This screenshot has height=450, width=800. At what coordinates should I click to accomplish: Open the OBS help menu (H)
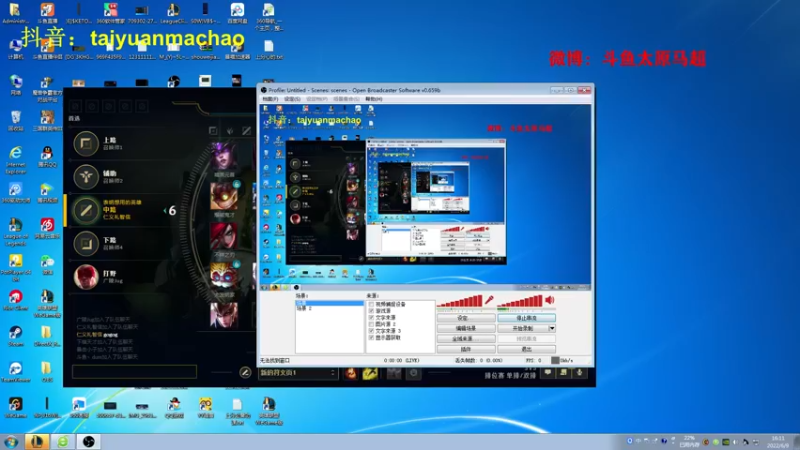tap(373, 99)
